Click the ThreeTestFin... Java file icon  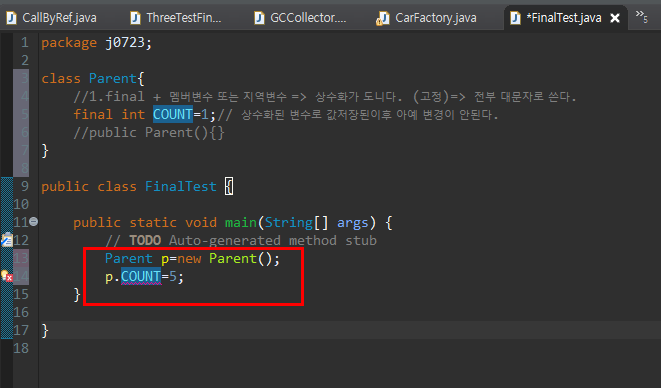coord(135,18)
